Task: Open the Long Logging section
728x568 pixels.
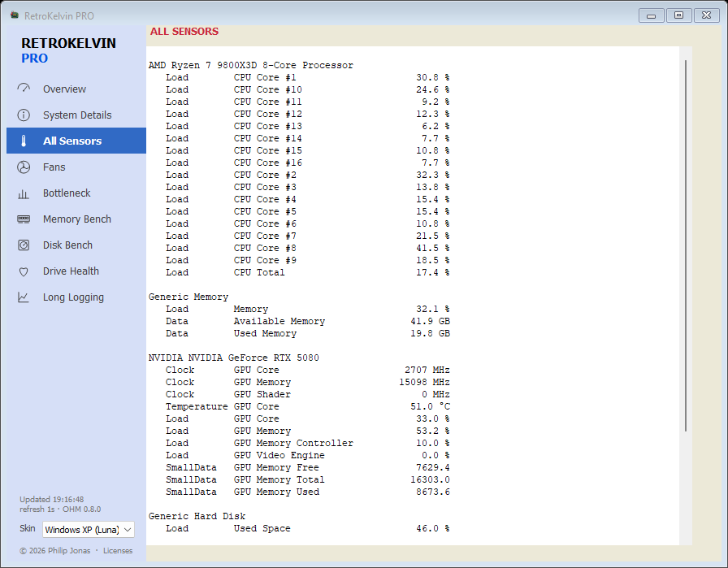Action: pyautogui.click(x=76, y=297)
